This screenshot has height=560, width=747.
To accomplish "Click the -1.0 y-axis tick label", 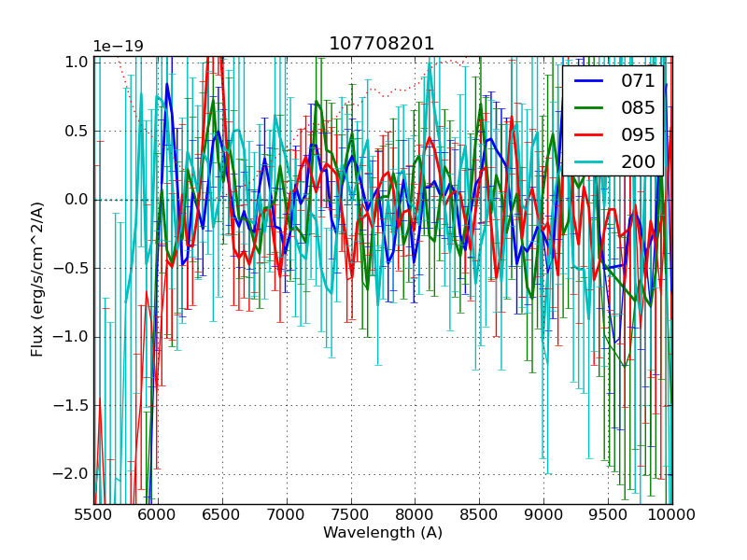I will 72,337.
